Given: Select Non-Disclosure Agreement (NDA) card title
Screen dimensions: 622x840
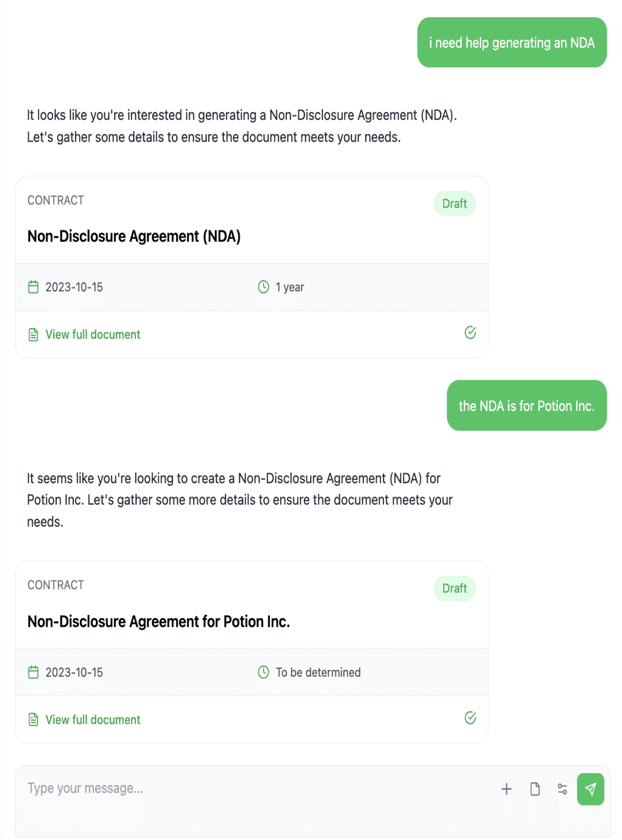Looking at the screenshot, I should 134,236.
